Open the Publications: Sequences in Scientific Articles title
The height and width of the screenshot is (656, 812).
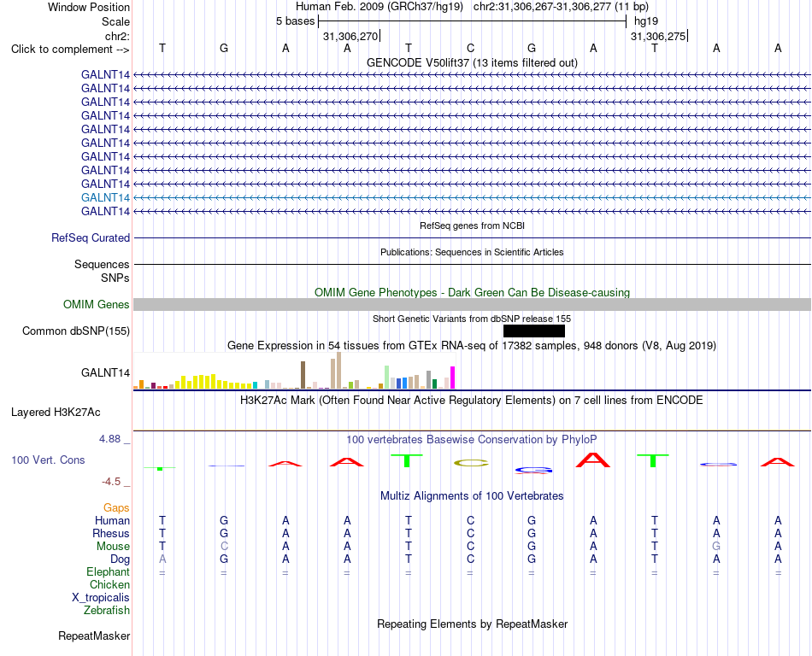(x=472, y=252)
